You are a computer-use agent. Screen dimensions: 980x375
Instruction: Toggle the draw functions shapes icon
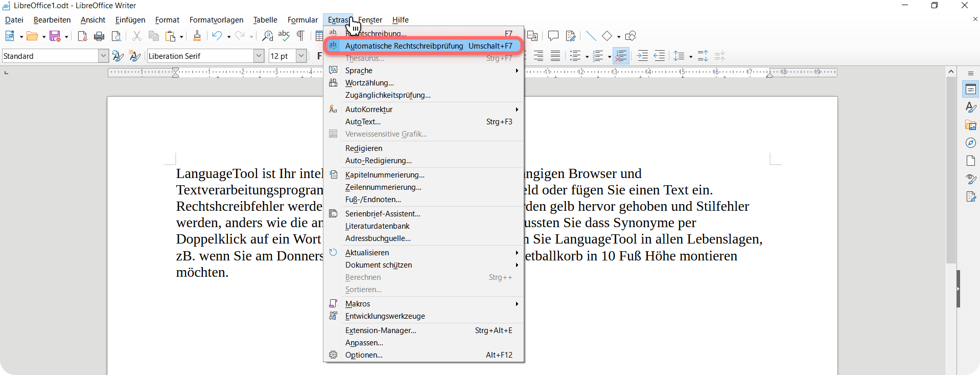point(631,36)
